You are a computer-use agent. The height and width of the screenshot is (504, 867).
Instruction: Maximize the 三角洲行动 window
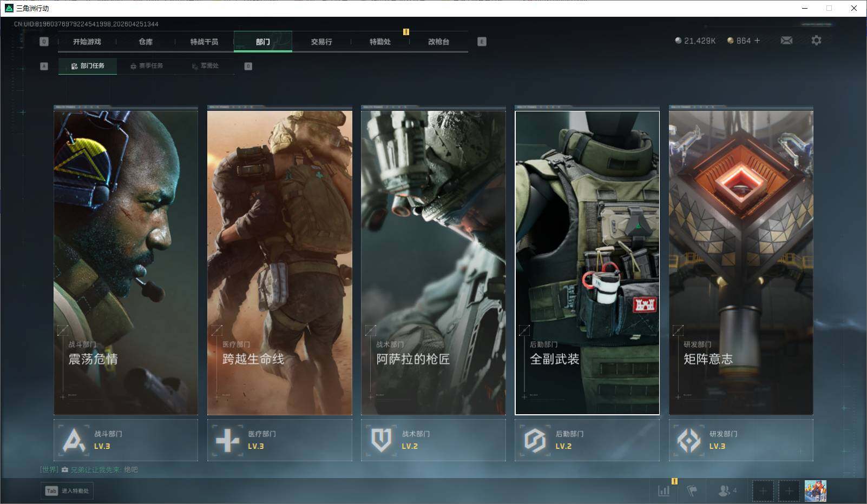829,8
